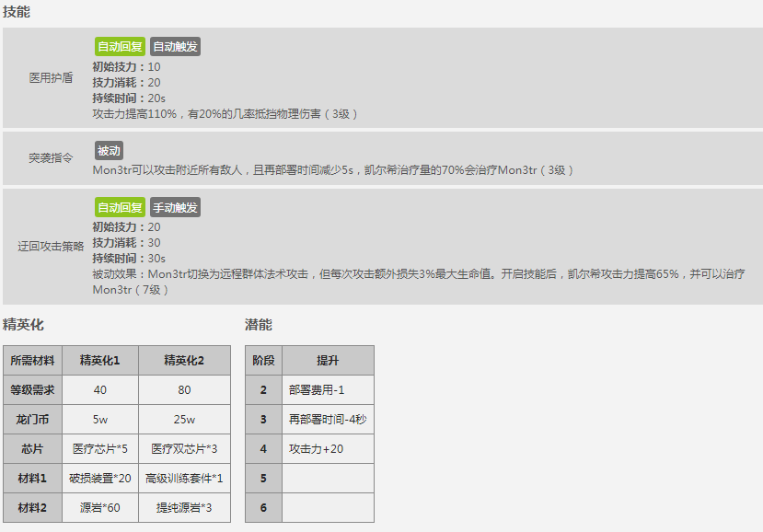
Task: Click the 破损装置*20 material cell
Action: click(100, 478)
